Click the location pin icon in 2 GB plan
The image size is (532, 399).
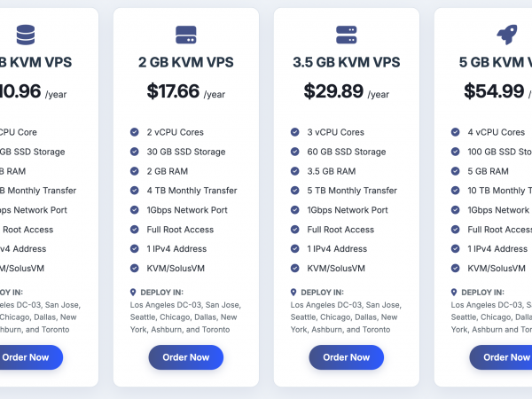(x=133, y=292)
